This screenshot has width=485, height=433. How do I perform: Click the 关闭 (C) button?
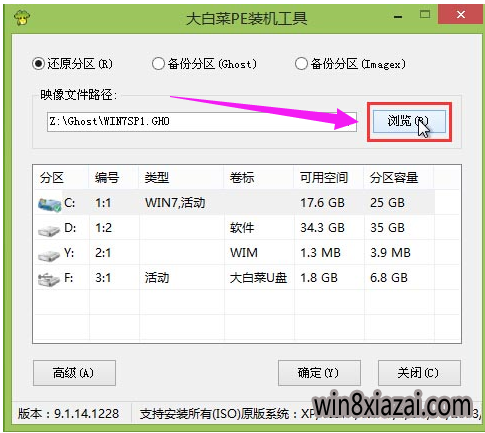419,373
